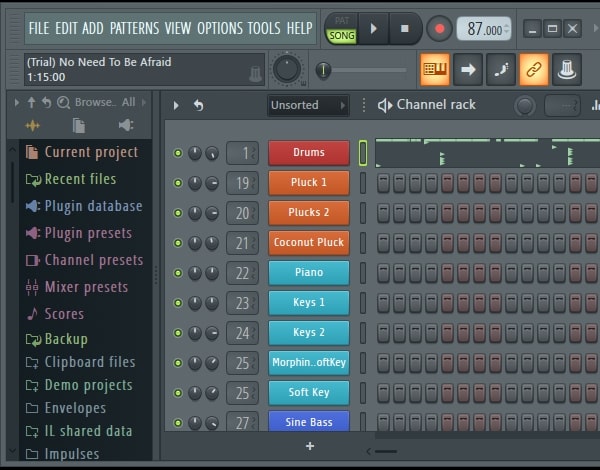Open Recent files folder
This screenshot has height=470, width=600.
point(71,179)
